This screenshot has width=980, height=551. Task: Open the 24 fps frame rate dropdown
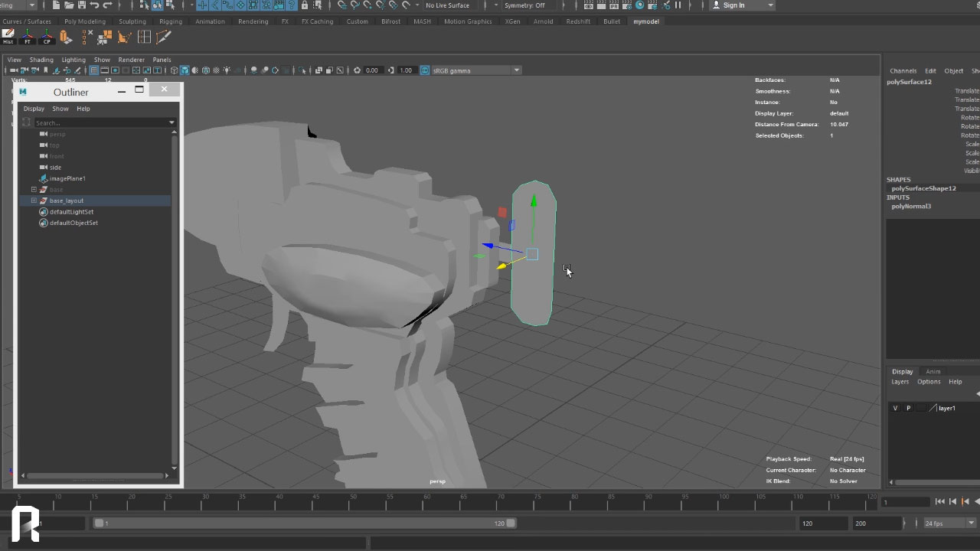pos(970,523)
